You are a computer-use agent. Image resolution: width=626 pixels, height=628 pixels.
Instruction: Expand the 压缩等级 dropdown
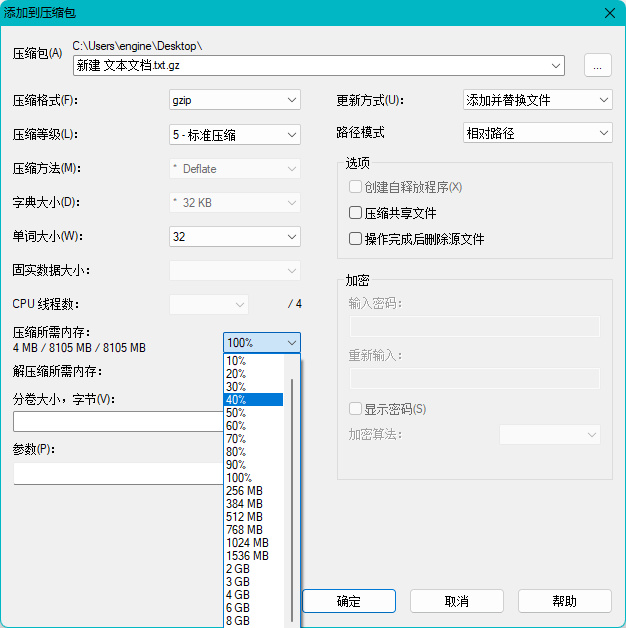tap(235, 134)
